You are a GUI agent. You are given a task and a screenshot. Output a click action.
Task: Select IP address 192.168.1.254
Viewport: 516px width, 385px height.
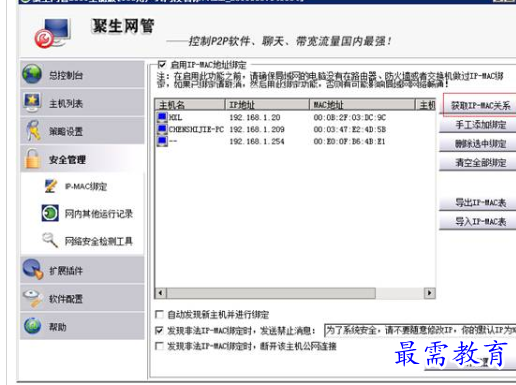[x=257, y=141]
